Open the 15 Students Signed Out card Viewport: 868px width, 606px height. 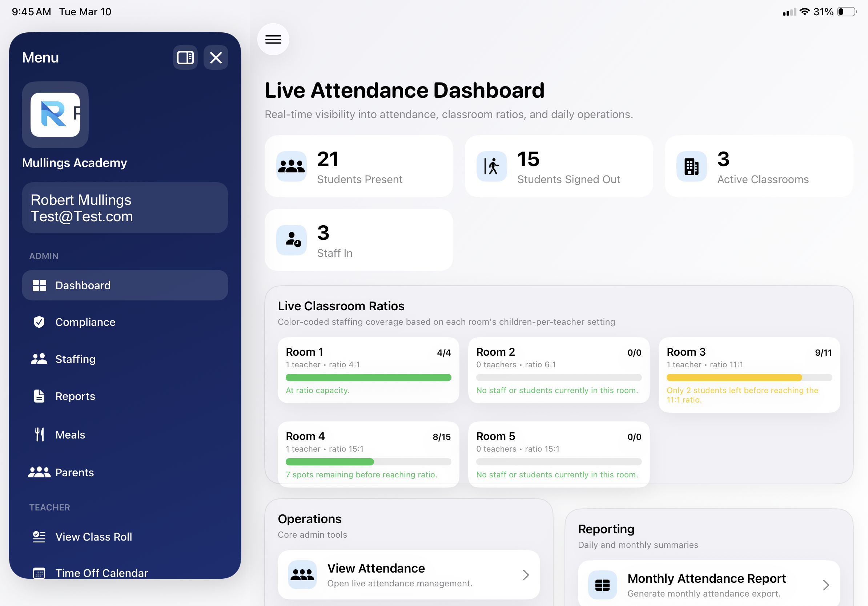(x=559, y=166)
